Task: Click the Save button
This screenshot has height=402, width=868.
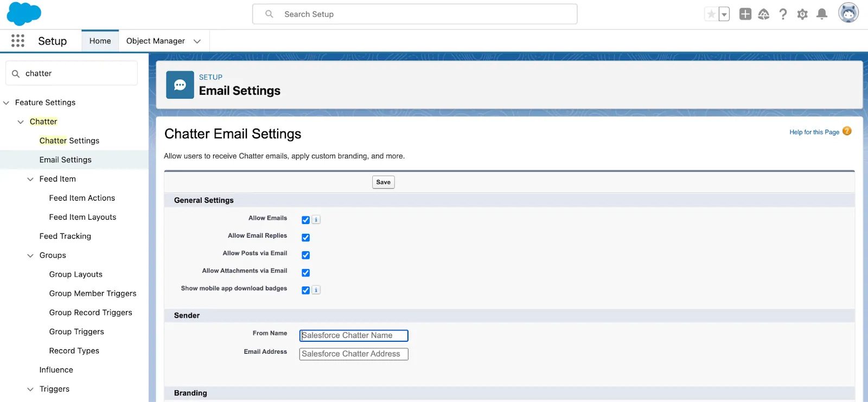Action: 384,182
